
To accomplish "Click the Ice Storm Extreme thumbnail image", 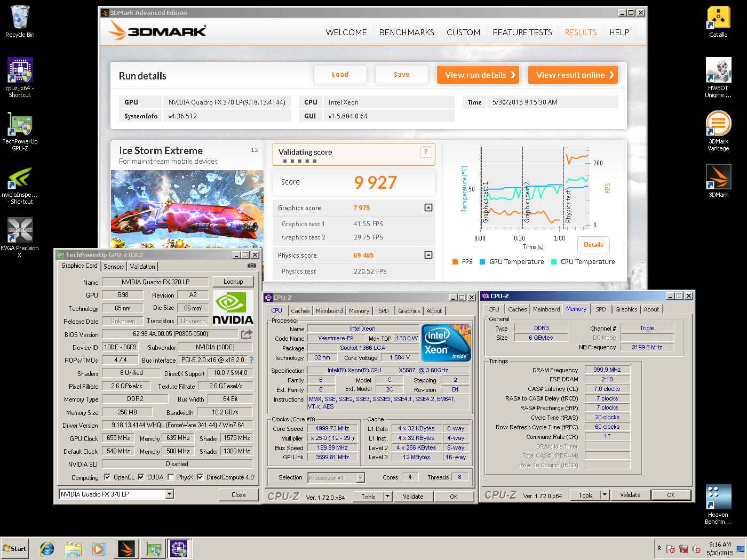I will tap(187, 209).
